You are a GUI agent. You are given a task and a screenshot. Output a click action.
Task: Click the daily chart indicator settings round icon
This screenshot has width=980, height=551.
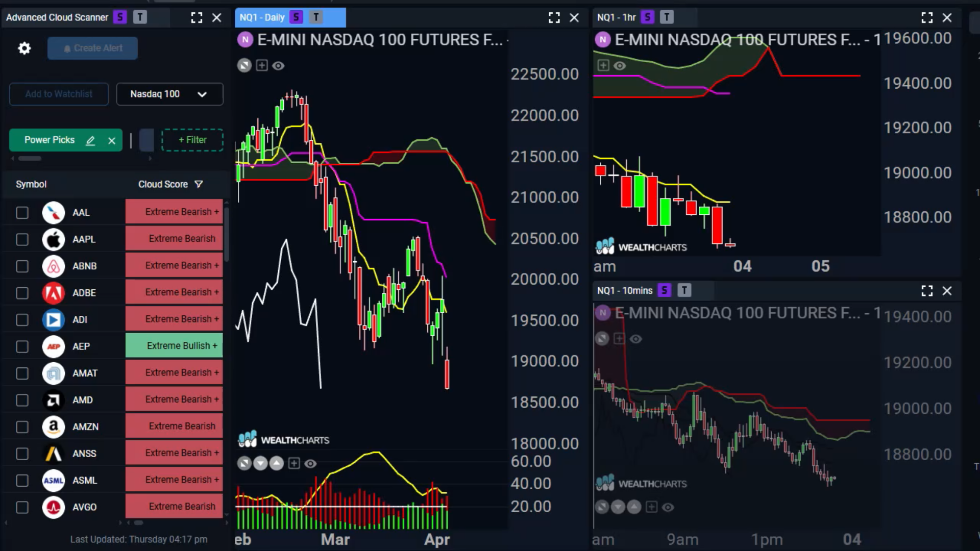click(244, 65)
